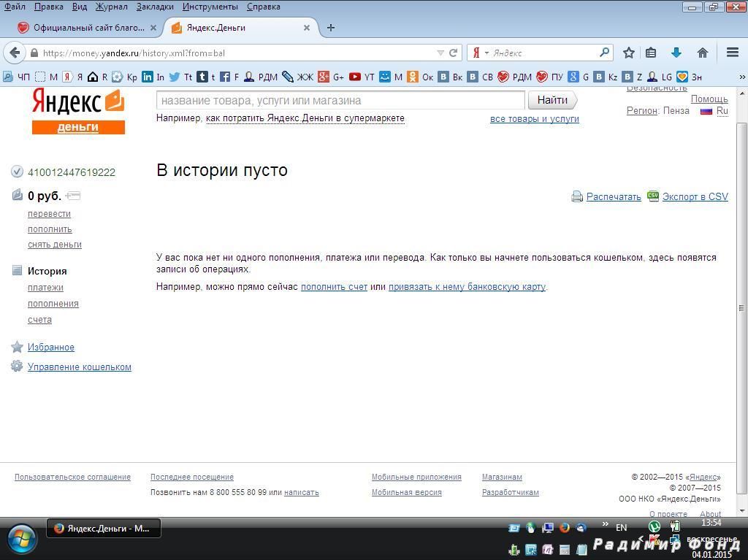Screen dimensions: 748x560
Task: Open the uTorrent tray icon
Action: [654, 526]
